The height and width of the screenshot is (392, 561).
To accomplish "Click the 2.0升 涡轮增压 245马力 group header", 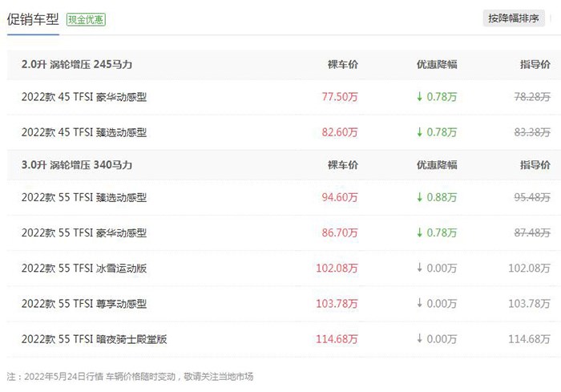I will click(x=77, y=64).
